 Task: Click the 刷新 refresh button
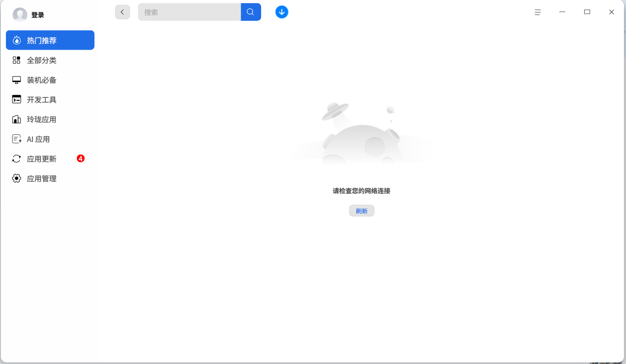click(362, 211)
